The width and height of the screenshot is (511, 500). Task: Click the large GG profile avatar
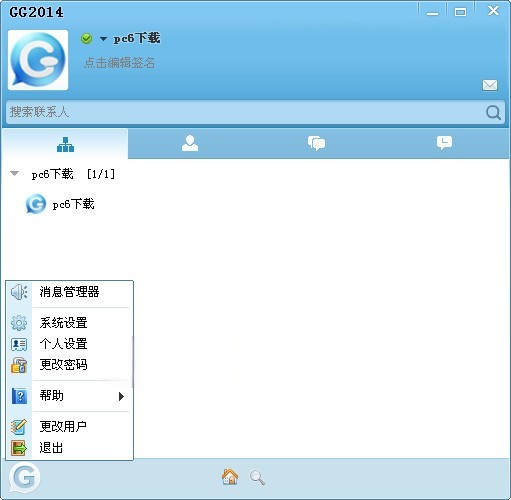38,60
